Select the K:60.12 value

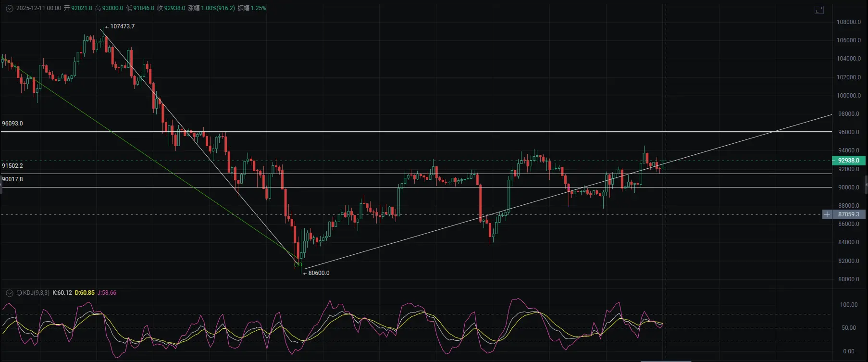click(62, 293)
